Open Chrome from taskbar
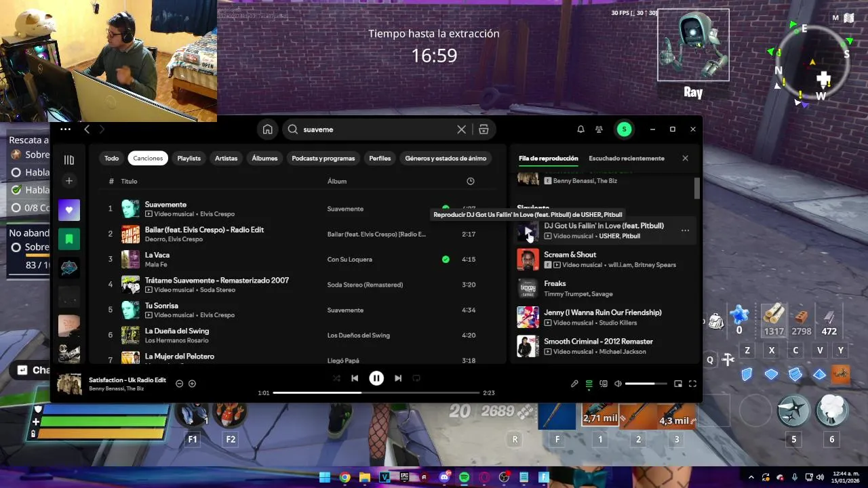Viewport: 868px width, 488px height. tap(344, 477)
